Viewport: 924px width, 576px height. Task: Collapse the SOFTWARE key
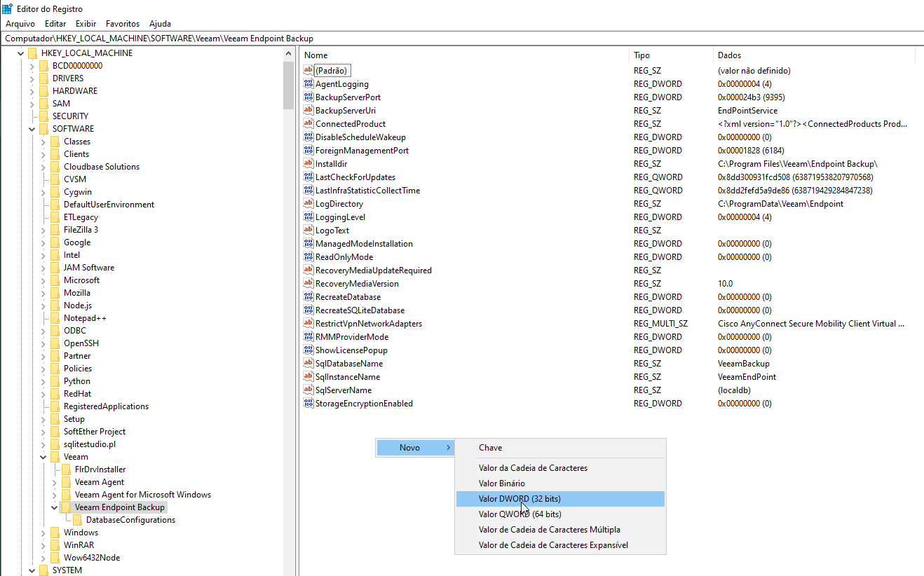pyautogui.click(x=32, y=129)
